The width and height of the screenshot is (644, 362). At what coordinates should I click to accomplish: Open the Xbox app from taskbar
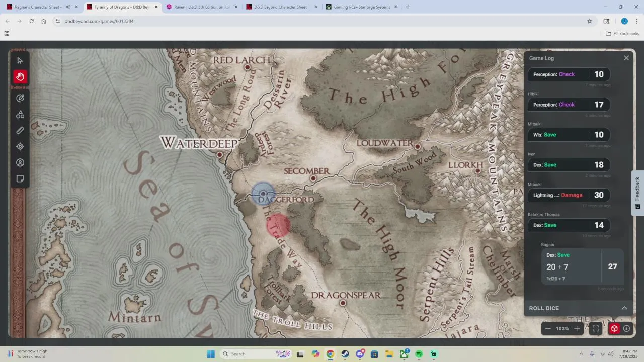(x=404, y=354)
